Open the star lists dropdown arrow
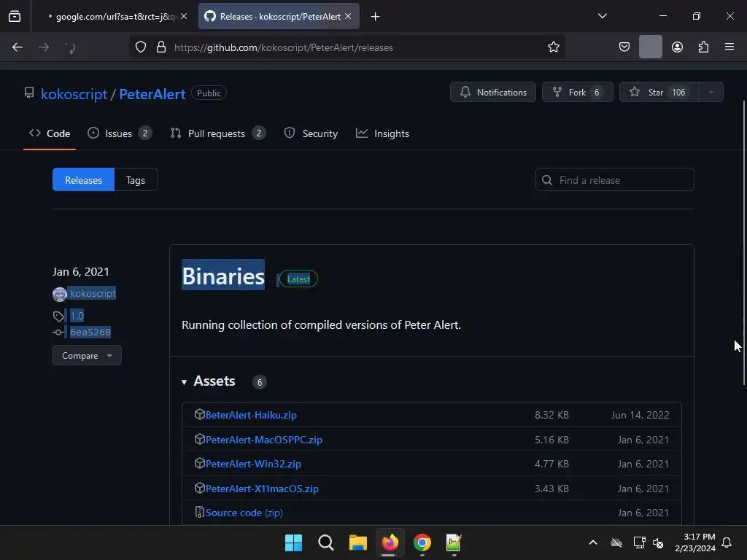The width and height of the screenshot is (747, 560). [x=711, y=93]
